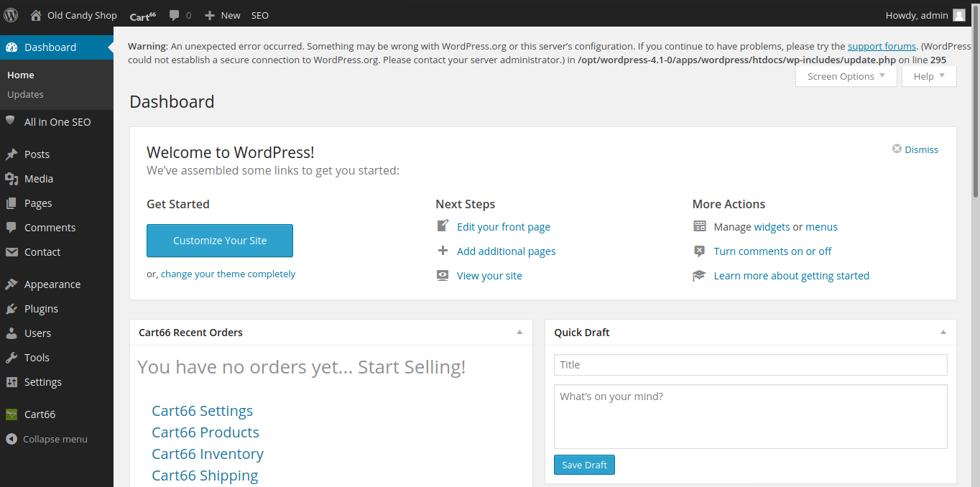Viewport: 980px width, 487px height.
Task: Open the Updates submenu item
Action: tap(25, 94)
